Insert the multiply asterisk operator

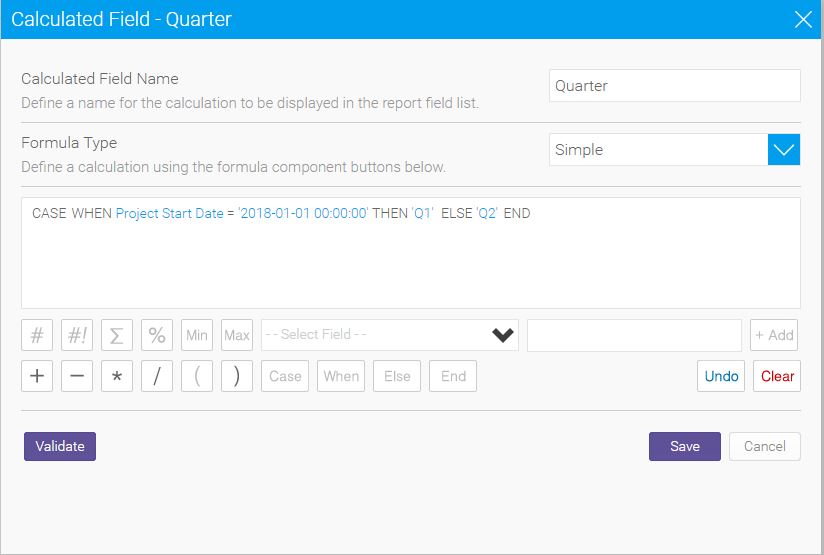[x=117, y=376]
